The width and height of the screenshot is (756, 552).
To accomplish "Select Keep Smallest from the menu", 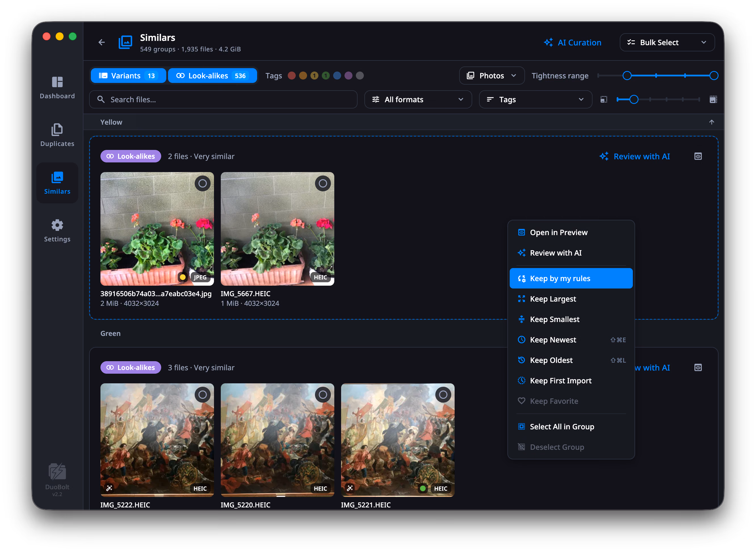I will [571, 319].
